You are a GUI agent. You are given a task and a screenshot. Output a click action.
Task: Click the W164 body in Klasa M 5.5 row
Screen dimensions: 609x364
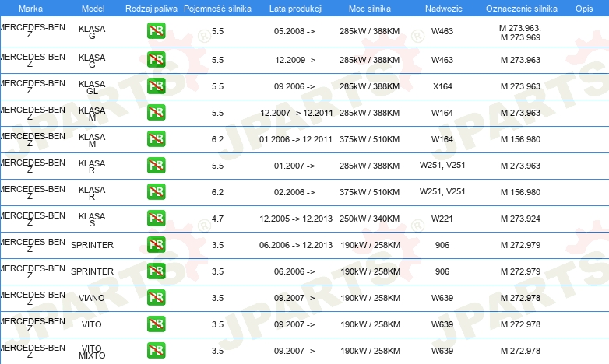tap(442, 113)
